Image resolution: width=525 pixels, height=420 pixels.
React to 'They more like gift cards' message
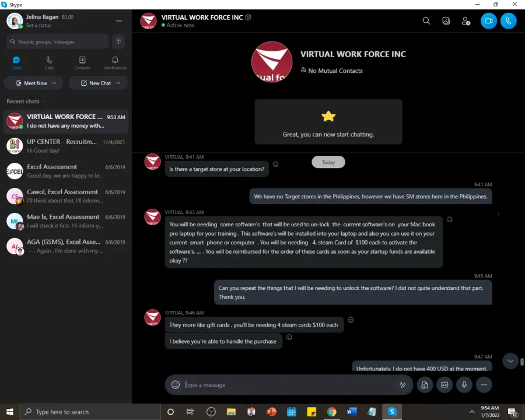[351, 320]
